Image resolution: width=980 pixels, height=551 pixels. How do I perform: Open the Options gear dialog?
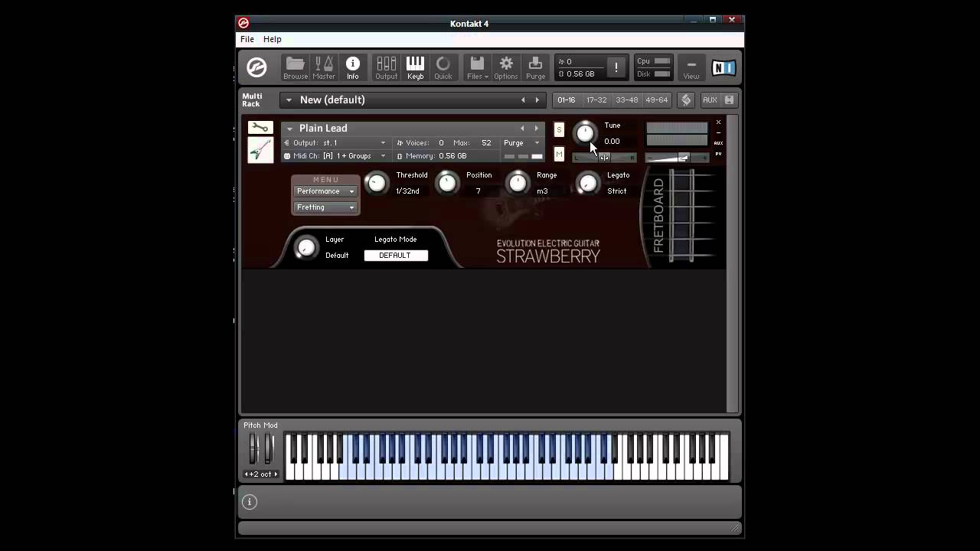(505, 68)
